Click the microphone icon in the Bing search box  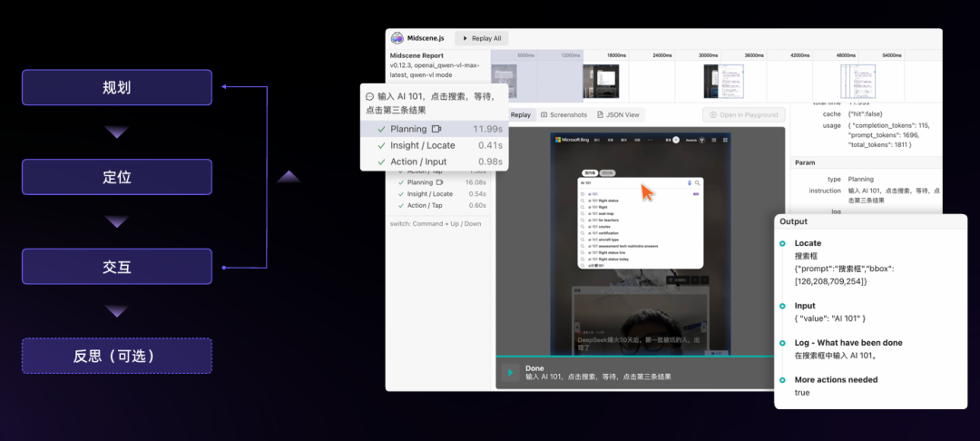[x=690, y=183]
